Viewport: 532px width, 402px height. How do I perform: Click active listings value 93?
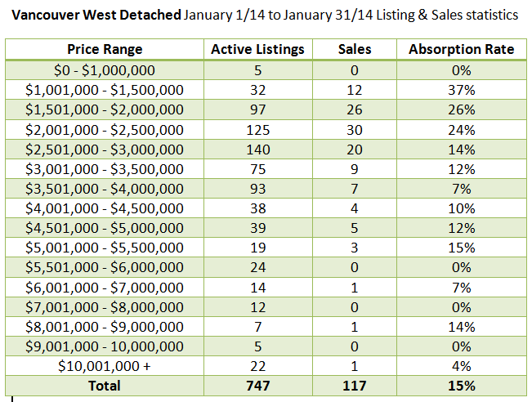258,189
